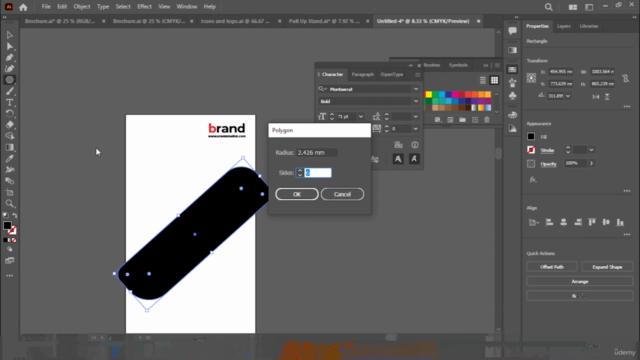Open font style Bold dropdown

(x=416, y=101)
